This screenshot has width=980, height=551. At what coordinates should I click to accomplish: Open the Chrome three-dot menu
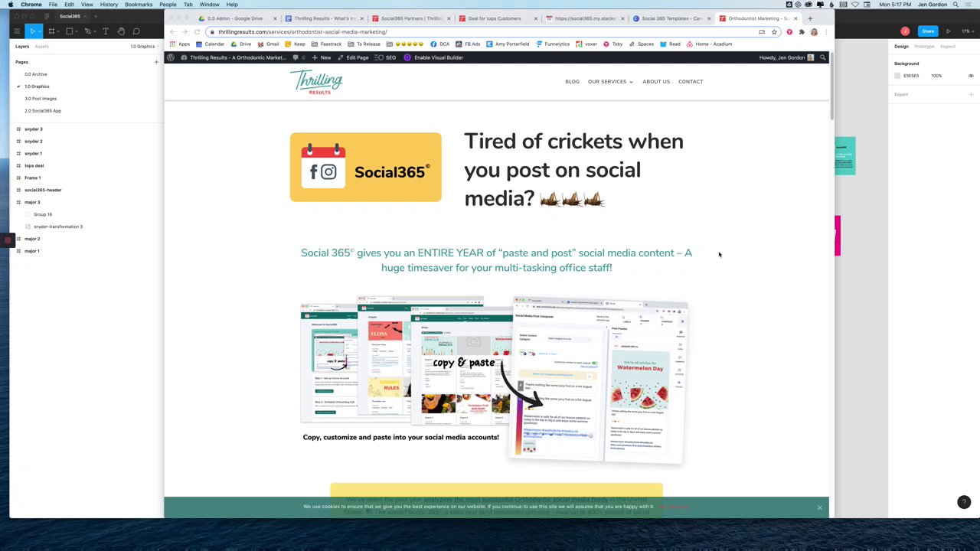(825, 32)
